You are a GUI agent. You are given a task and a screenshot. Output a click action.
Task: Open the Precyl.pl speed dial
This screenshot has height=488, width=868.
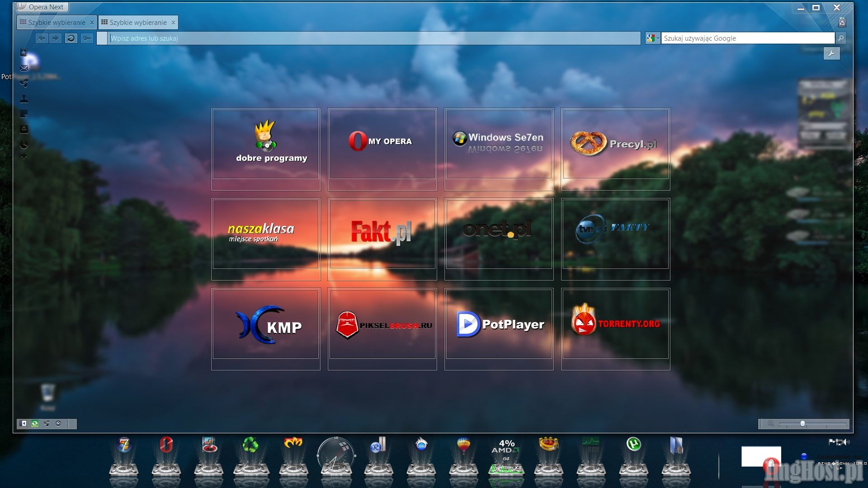(616, 149)
